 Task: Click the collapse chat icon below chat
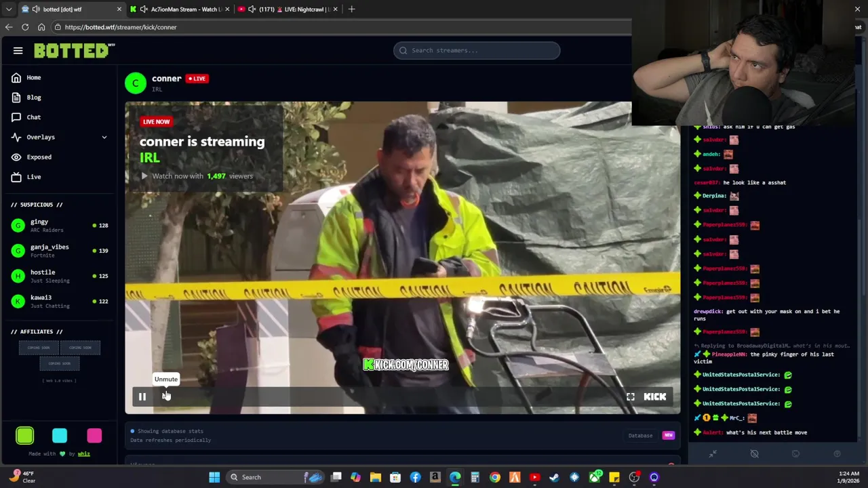[713, 454]
